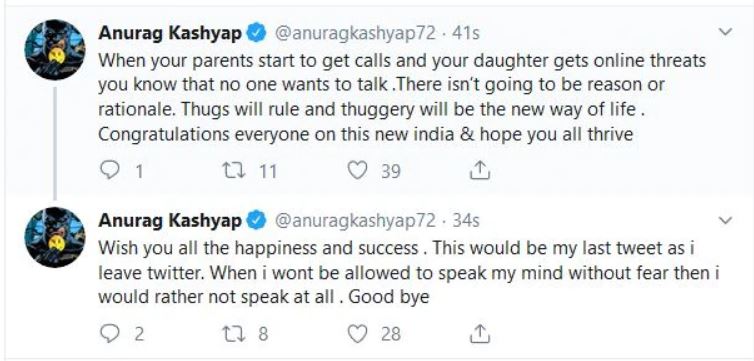Reply to the Good bye tweet
754x361 pixels.
click(109, 334)
